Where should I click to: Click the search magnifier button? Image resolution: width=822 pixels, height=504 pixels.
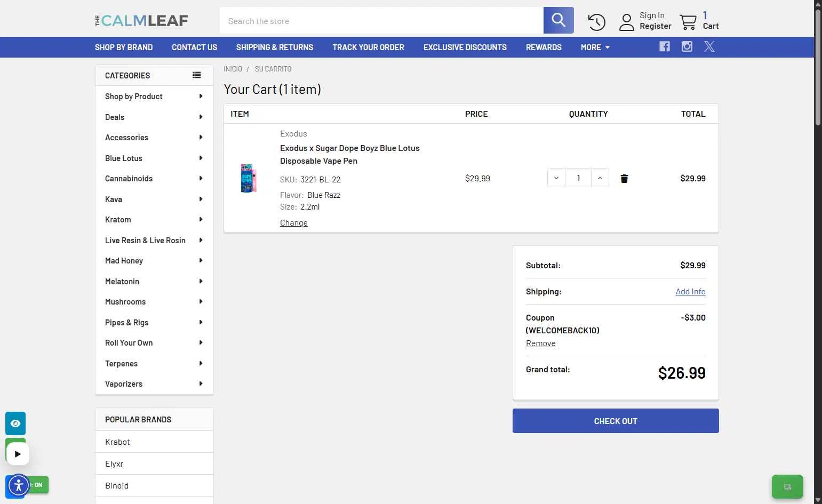[558, 20]
